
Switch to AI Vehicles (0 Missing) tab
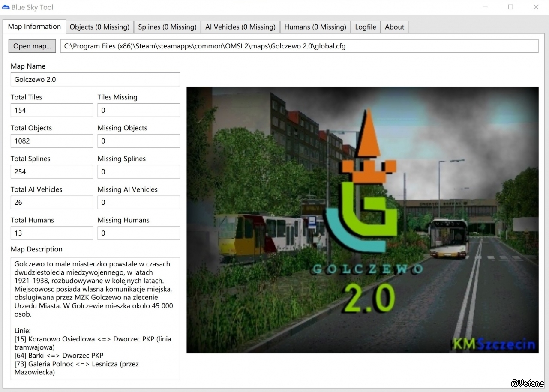(x=240, y=27)
